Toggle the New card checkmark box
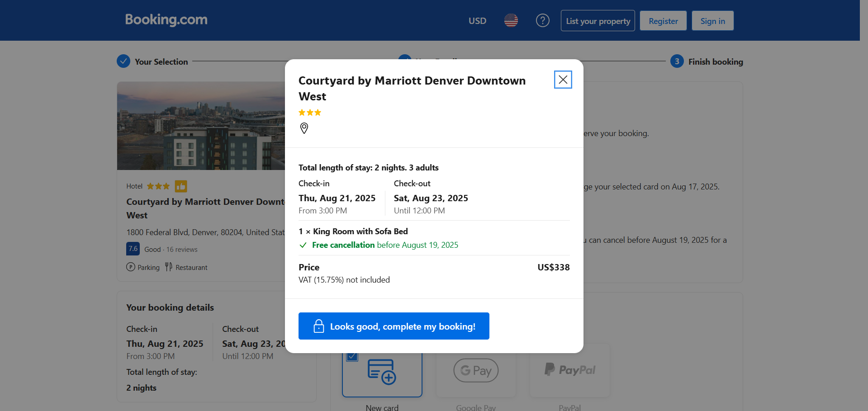The image size is (868, 411). (352, 356)
